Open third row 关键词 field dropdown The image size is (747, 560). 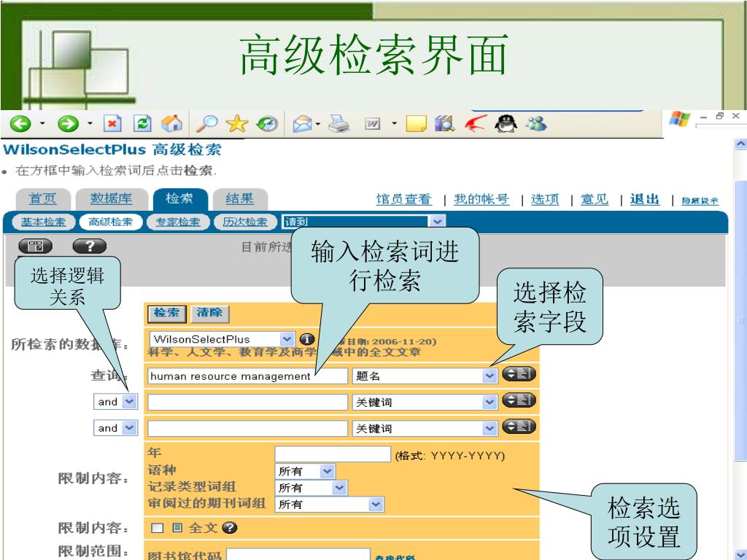[489, 429]
